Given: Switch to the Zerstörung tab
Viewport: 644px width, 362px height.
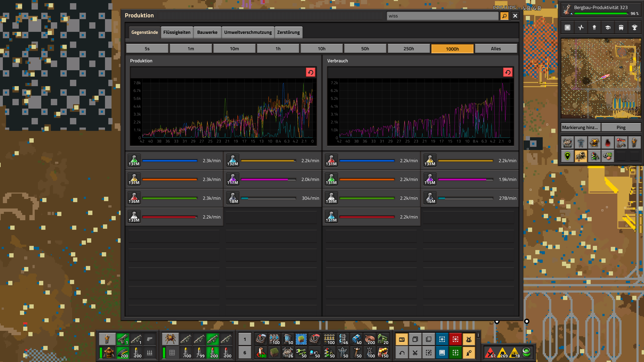Looking at the screenshot, I should tap(288, 33).
